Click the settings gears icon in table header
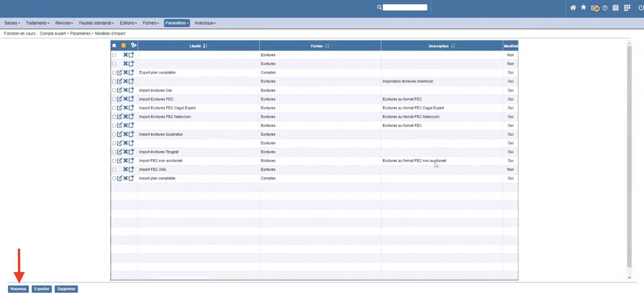 134,45
